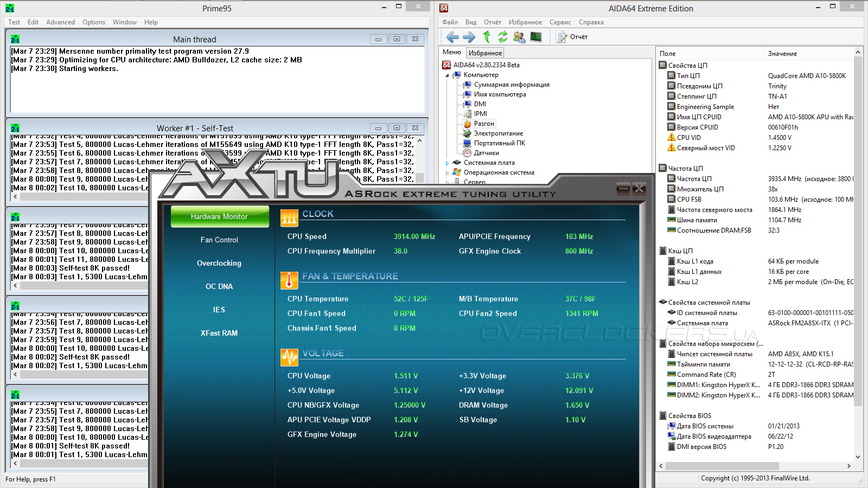Select the Тип ЦП row in AIDA64
This screenshot has height=488, width=868.
[756, 76]
